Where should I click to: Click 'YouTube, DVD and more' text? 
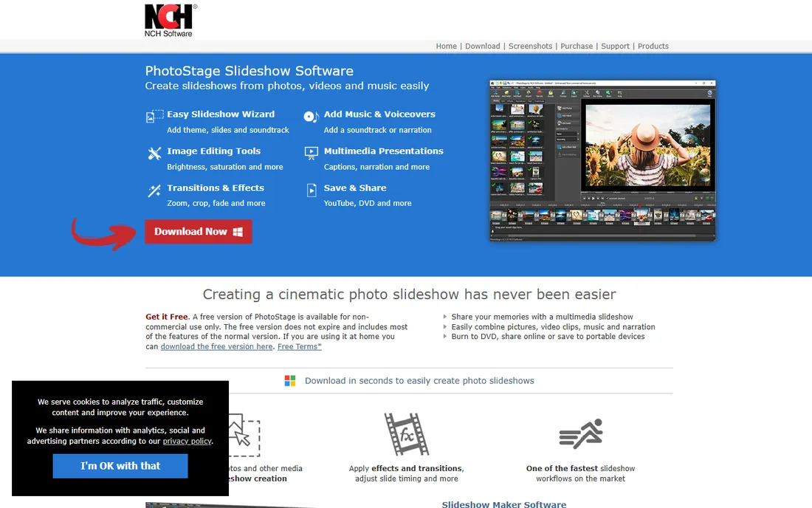(x=368, y=203)
